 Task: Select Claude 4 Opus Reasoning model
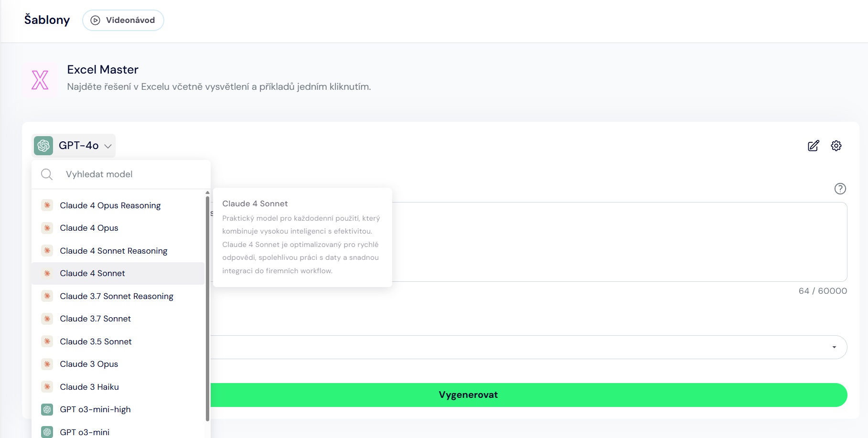coord(118,205)
